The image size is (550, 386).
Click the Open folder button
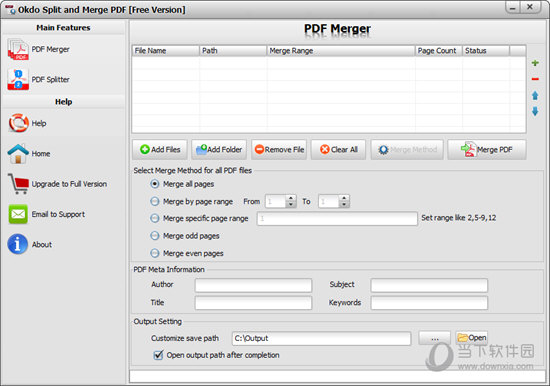coord(472,338)
